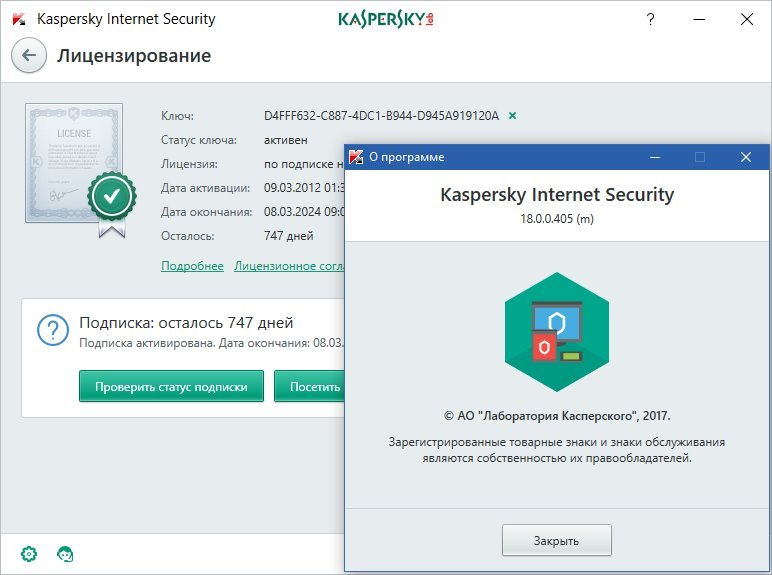Remove the key via green X icon

tap(513, 116)
